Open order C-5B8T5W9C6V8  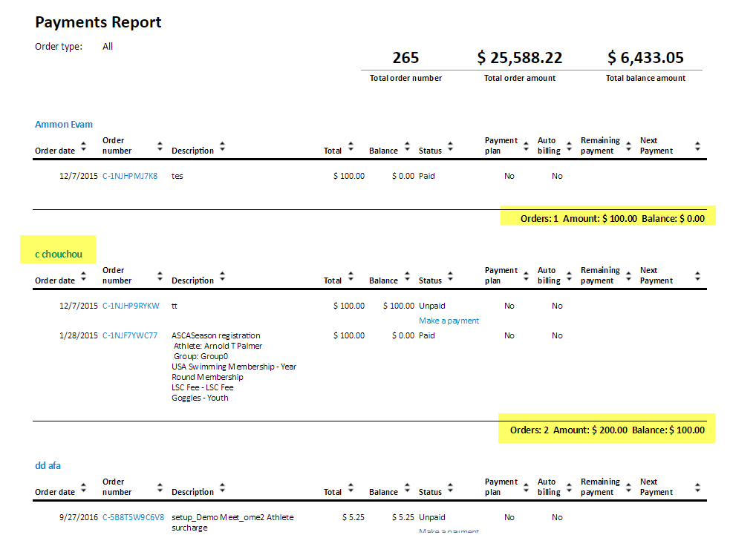(x=133, y=518)
